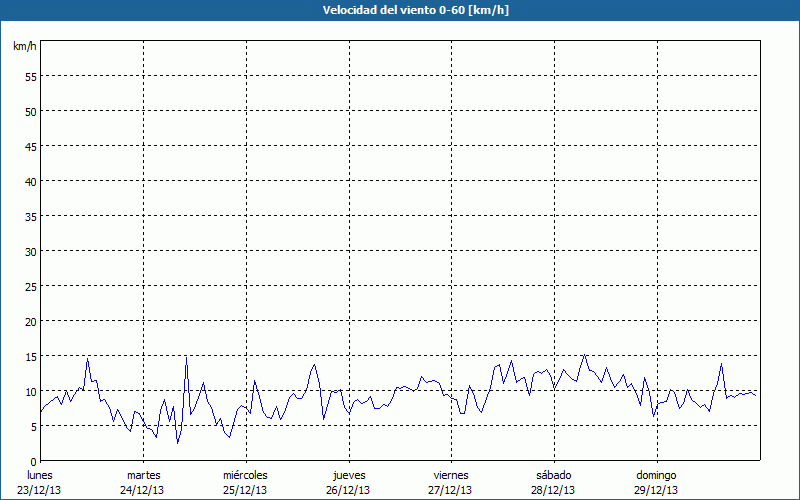Click the date label 23/12/13
Viewport: 800px width, 500px height.
coord(39,490)
